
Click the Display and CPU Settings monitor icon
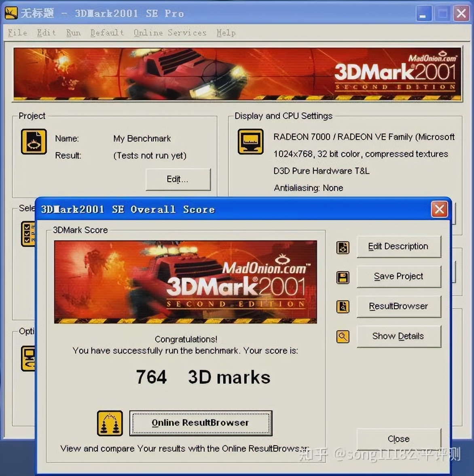click(250, 142)
